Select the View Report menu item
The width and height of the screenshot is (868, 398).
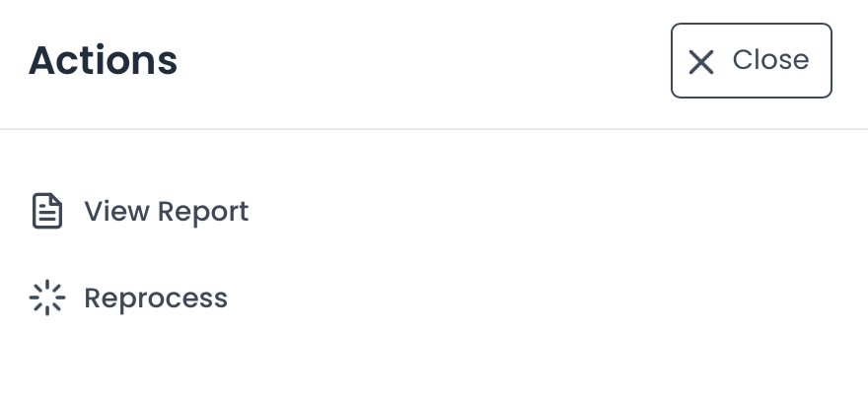[x=166, y=212]
